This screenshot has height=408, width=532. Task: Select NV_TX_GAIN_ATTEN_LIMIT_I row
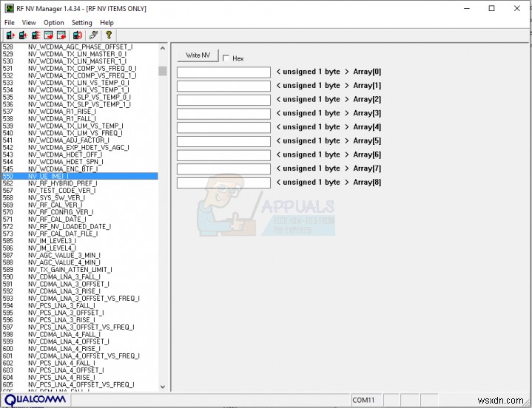click(80, 270)
